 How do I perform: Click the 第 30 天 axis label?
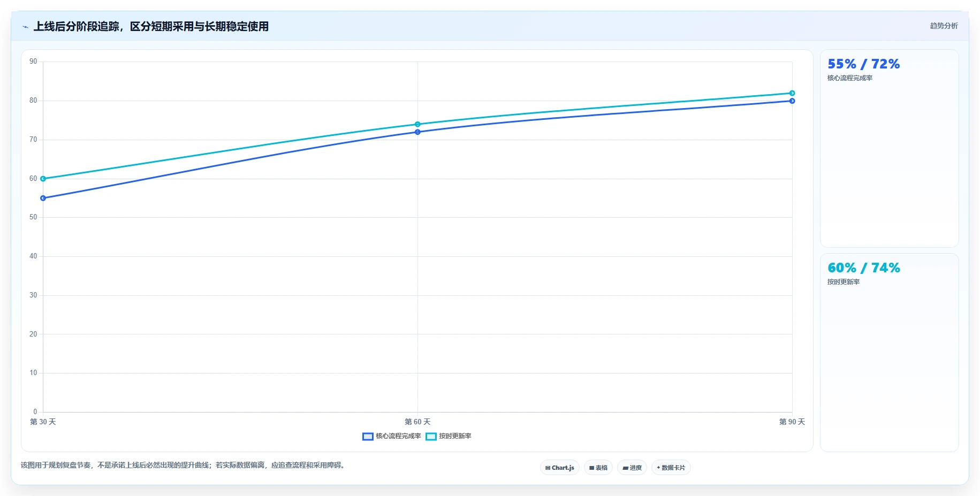(43, 422)
